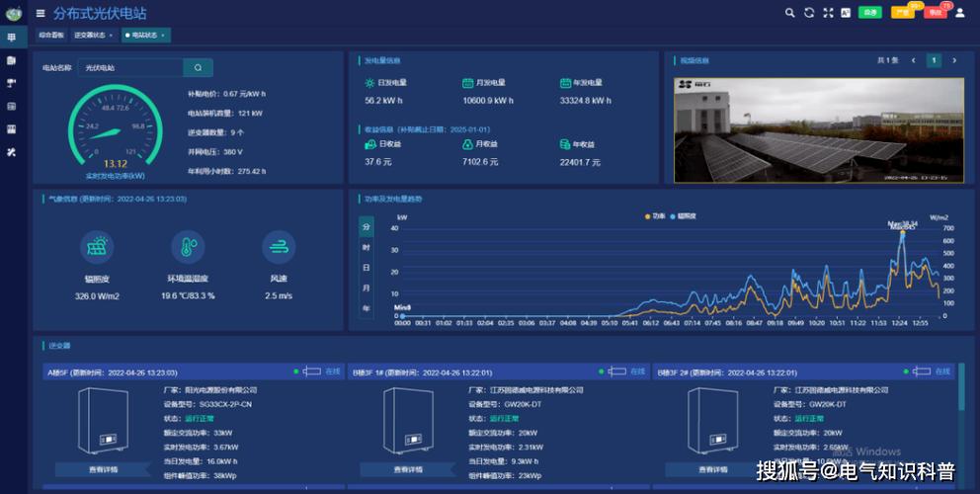Toggle fullscreen with the expand icon
The height and width of the screenshot is (494, 980).
(x=828, y=13)
